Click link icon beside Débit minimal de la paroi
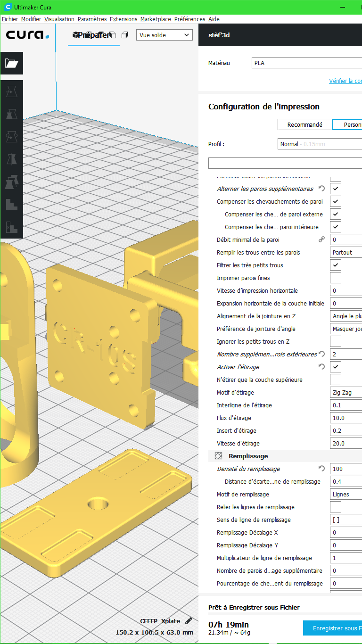362x644 pixels. tap(321, 239)
